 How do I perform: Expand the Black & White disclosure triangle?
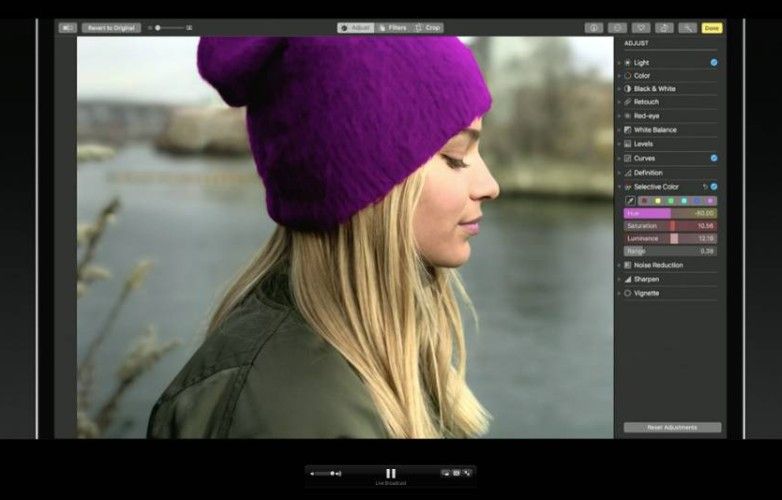(x=620, y=89)
